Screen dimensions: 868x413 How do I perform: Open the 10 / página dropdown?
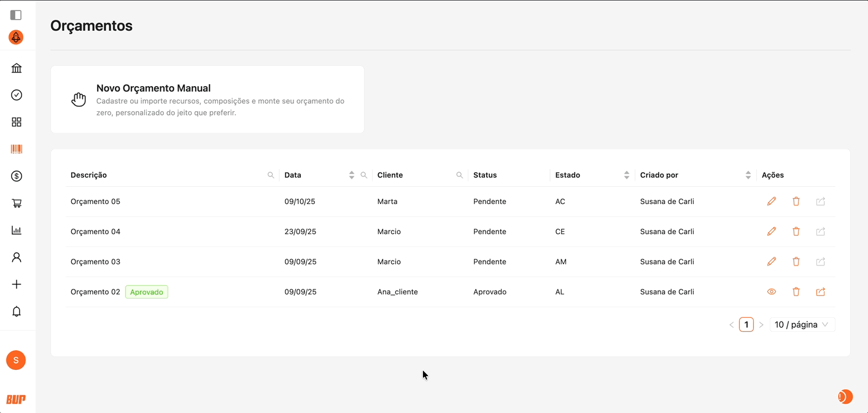coord(802,324)
